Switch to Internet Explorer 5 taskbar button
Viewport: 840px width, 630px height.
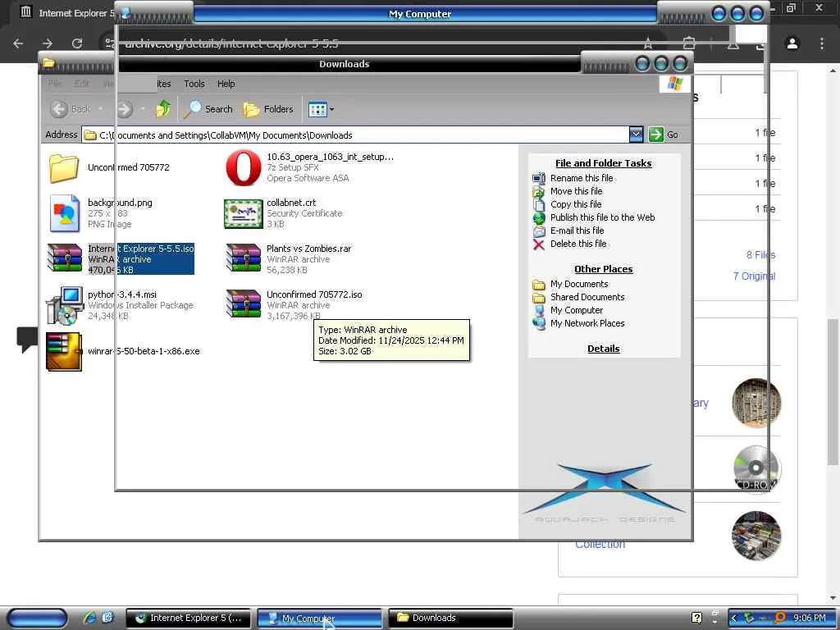pyautogui.click(x=189, y=618)
